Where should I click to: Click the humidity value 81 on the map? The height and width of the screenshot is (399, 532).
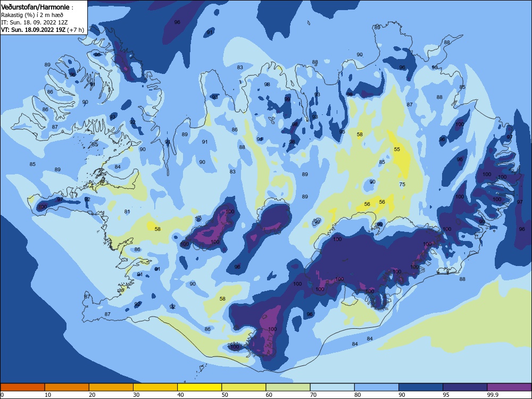[x=127, y=212]
